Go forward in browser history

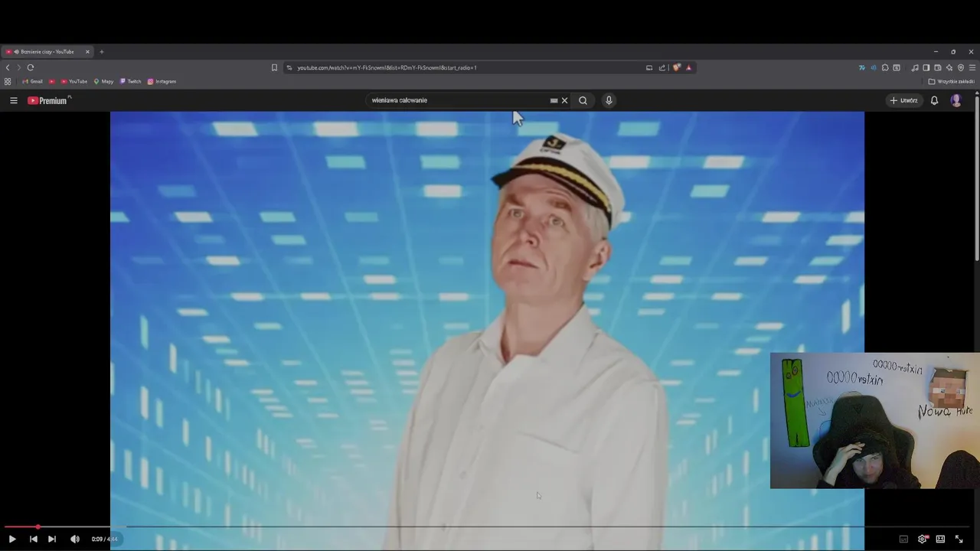[x=19, y=67]
